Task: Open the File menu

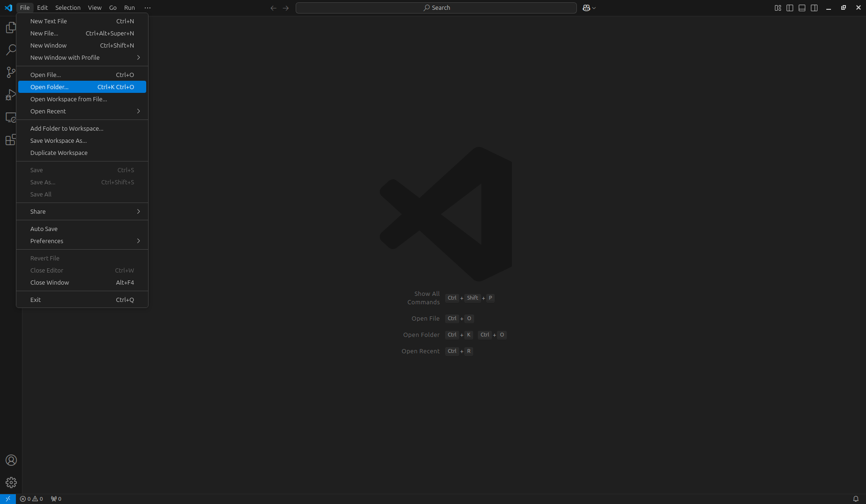Action: coord(25,8)
